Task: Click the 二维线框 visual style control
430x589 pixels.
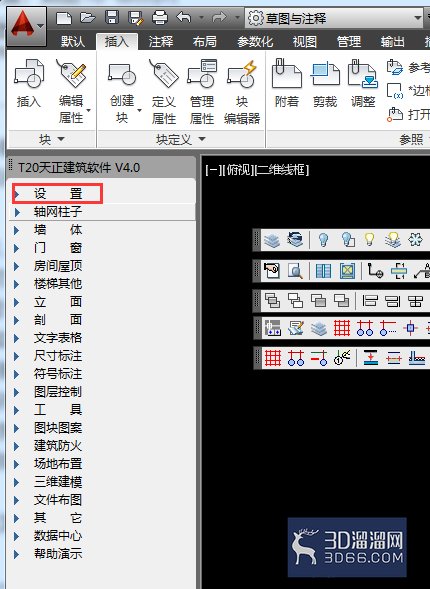Action: click(x=282, y=170)
